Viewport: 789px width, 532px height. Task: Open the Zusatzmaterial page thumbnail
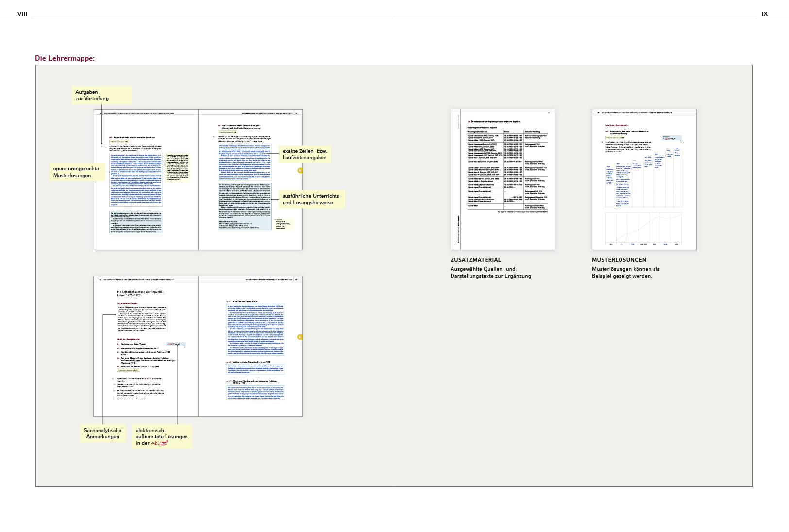(503, 180)
